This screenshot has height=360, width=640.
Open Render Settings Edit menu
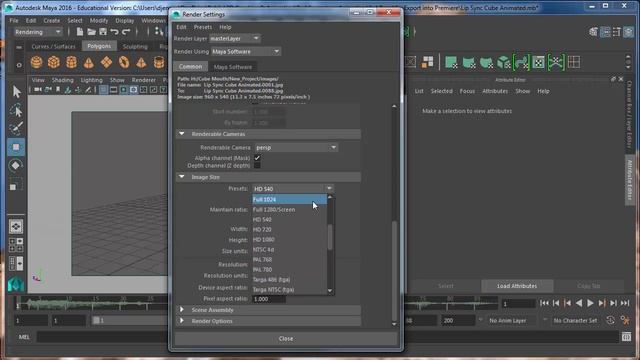point(181,27)
